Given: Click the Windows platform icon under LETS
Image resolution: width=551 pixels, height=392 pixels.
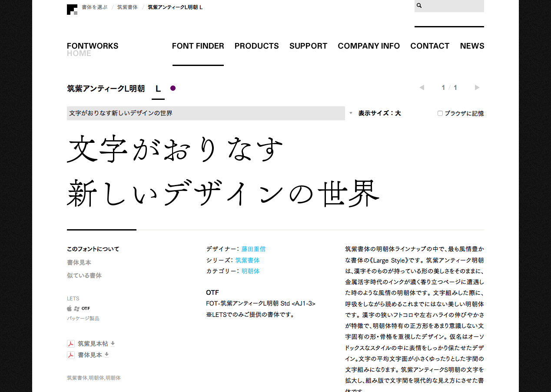Looking at the screenshot, I should pos(76,309).
